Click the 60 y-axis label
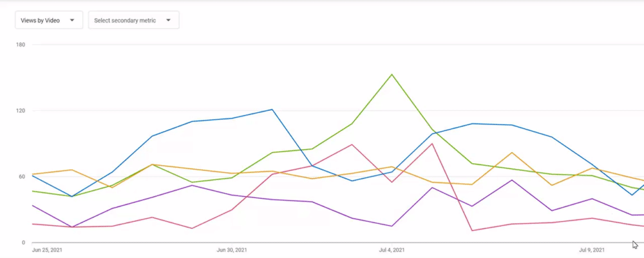The image size is (644, 258). click(22, 177)
